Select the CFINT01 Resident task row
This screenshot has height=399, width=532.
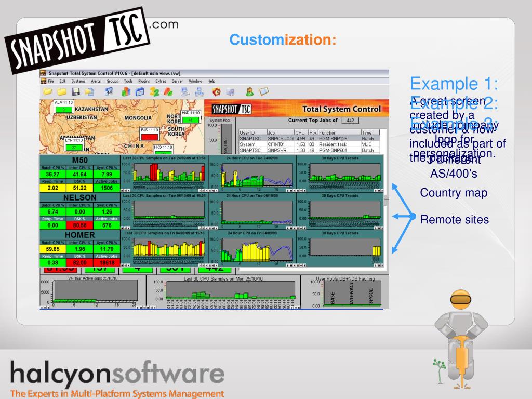pos(309,144)
